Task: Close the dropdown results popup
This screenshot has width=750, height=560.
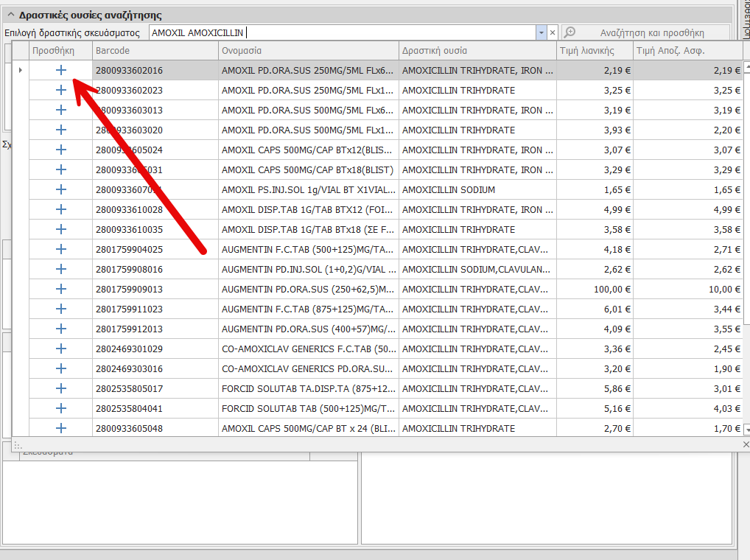Action: point(746,444)
